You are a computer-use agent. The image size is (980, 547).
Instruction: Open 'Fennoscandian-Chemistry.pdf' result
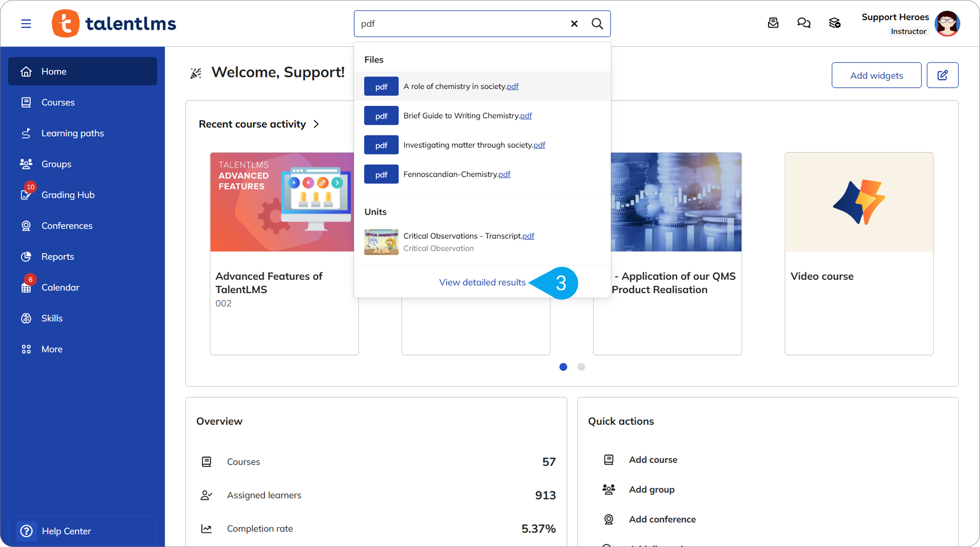(x=482, y=174)
